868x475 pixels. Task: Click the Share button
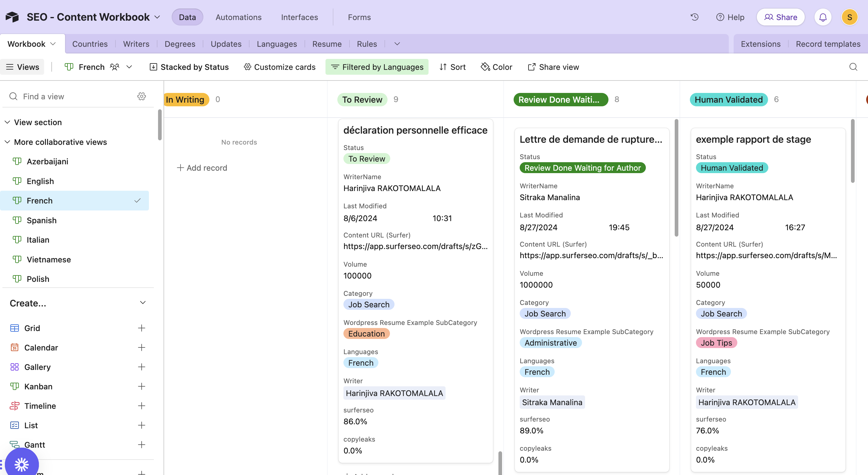[x=780, y=17]
